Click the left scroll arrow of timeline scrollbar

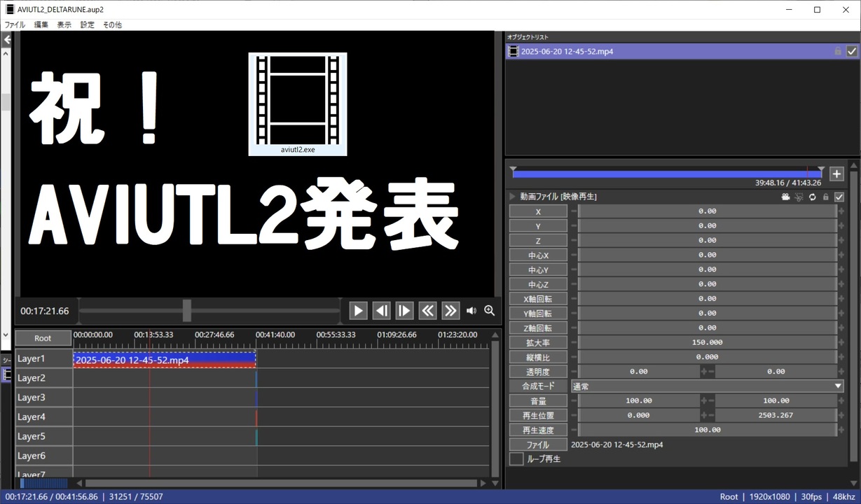[x=79, y=483]
